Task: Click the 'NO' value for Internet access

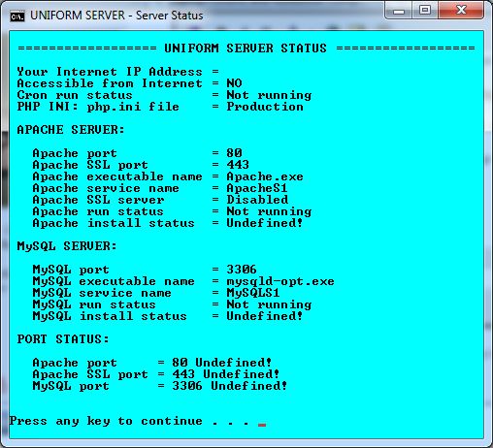Action: click(234, 83)
